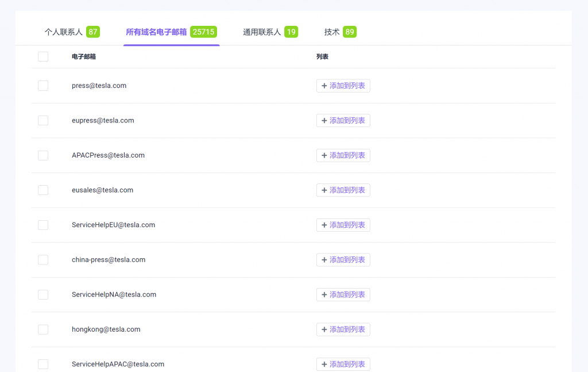Select the ServiceHelpEU@tesla.com checkbox
The height and width of the screenshot is (372, 588).
tap(43, 225)
